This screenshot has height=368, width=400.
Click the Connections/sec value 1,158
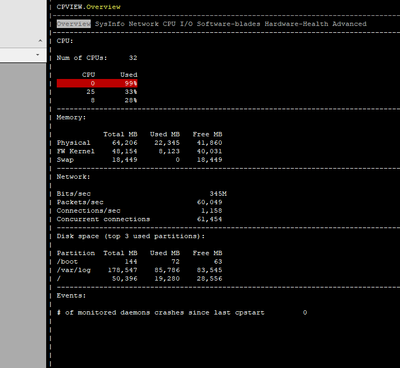(x=211, y=211)
